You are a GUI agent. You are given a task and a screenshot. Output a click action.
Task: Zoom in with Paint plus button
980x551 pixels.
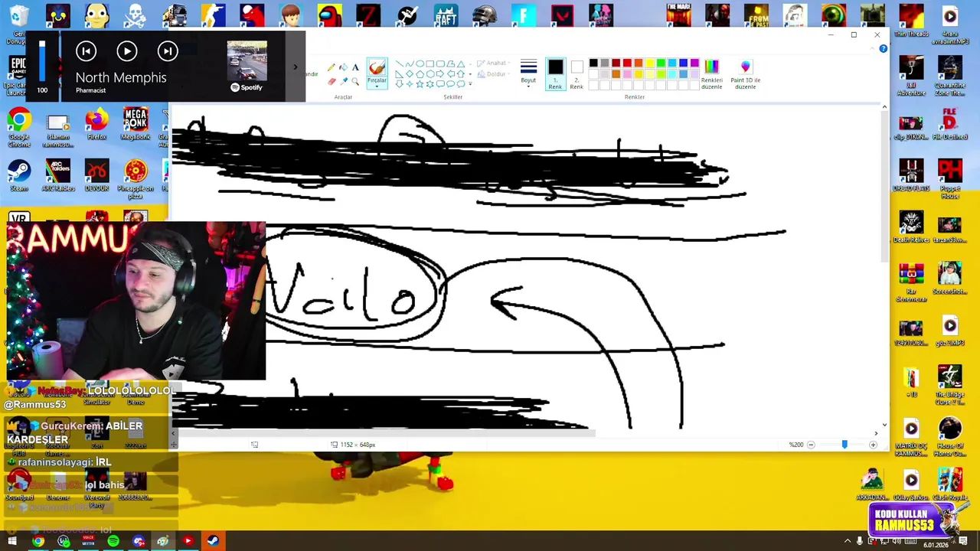tap(873, 445)
